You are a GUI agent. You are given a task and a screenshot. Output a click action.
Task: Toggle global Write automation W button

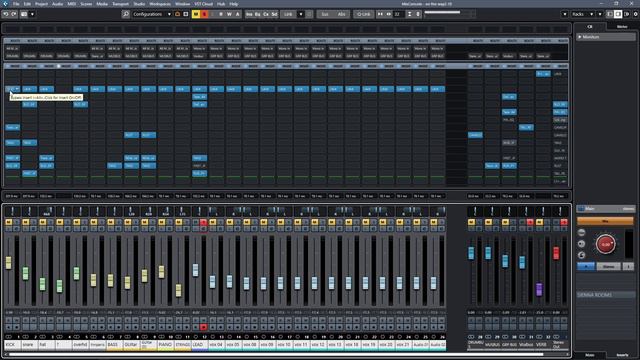click(x=229, y=14)
